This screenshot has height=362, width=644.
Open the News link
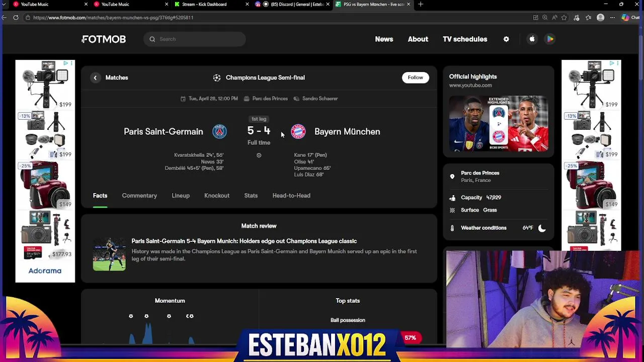tap(384, 39)
